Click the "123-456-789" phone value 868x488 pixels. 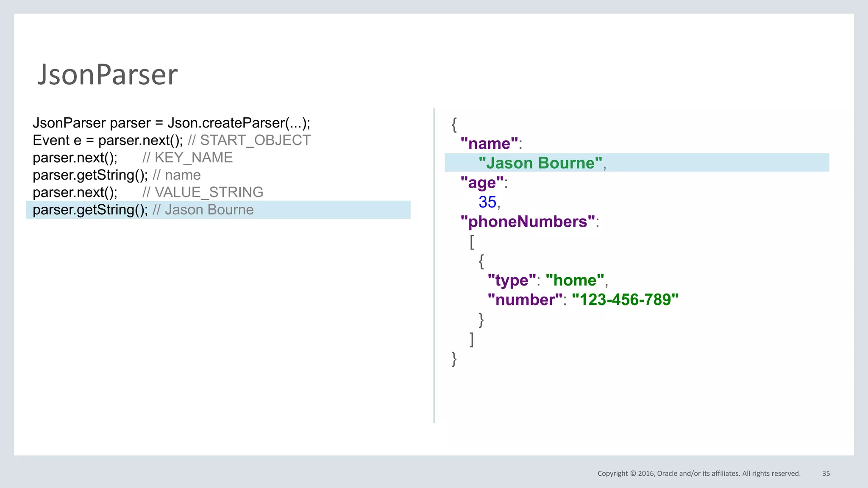tap(625, 300)
